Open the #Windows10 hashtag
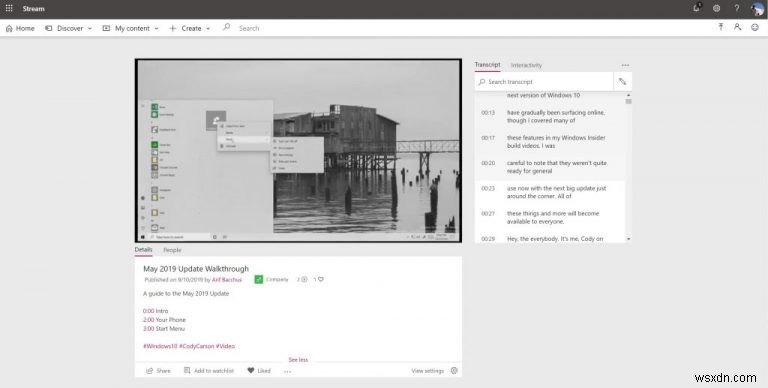Screen dimensions: 768x388 160,346
